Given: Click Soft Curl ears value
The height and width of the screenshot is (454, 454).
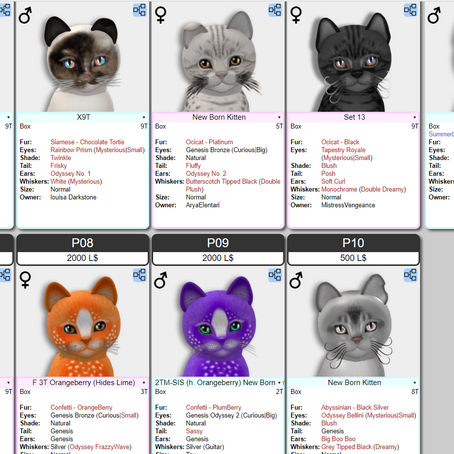Looking at the screenshot, I should pyautogui.click(x=333, y=181).
